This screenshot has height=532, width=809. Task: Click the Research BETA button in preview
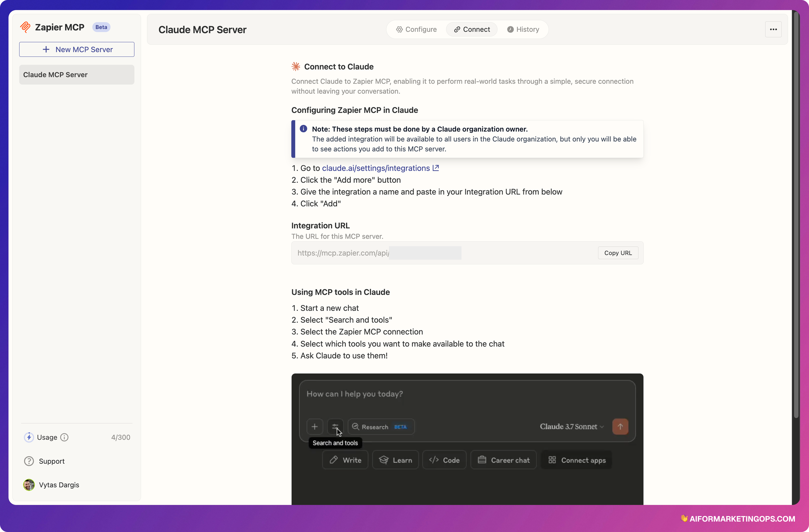(381, 427)
